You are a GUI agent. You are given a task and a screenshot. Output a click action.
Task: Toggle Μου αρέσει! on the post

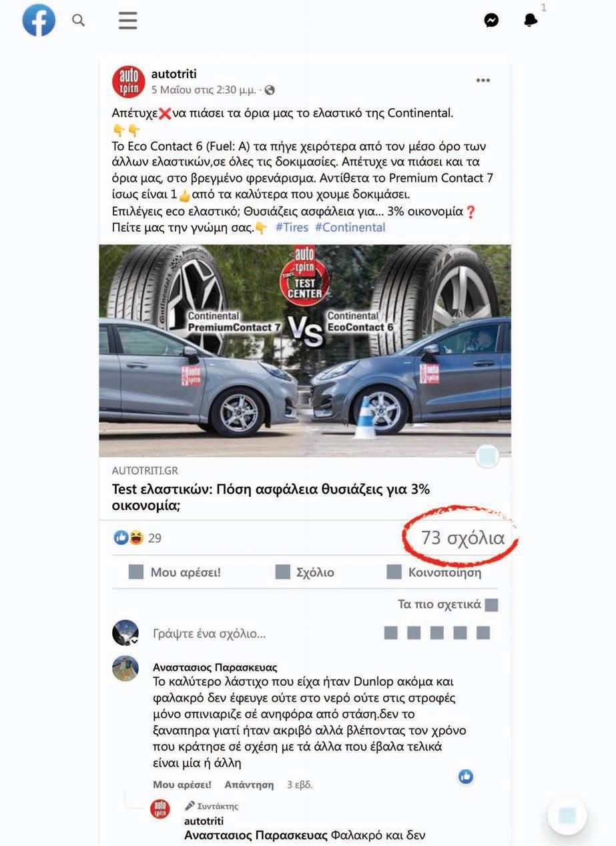(x=175, y=572)
